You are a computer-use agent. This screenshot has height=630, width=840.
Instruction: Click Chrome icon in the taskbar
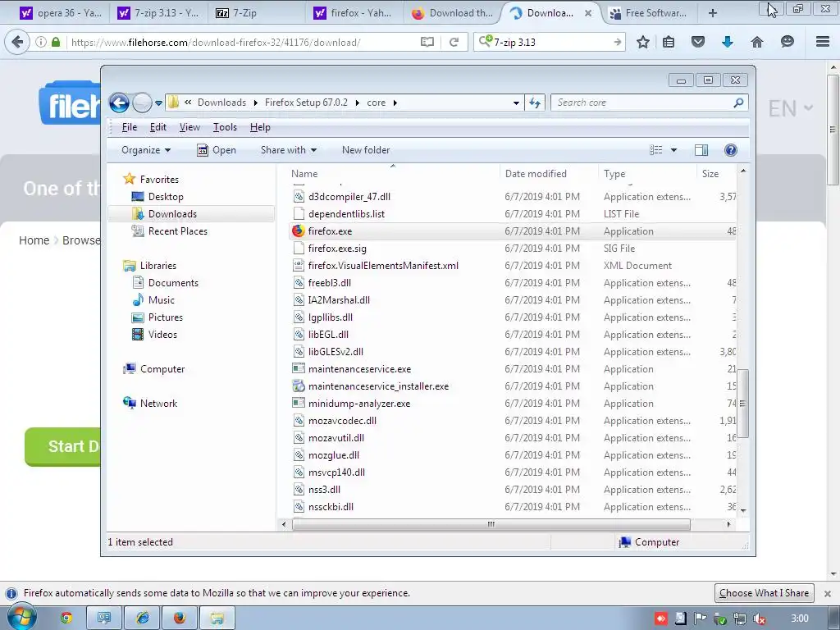click(66, 618)
